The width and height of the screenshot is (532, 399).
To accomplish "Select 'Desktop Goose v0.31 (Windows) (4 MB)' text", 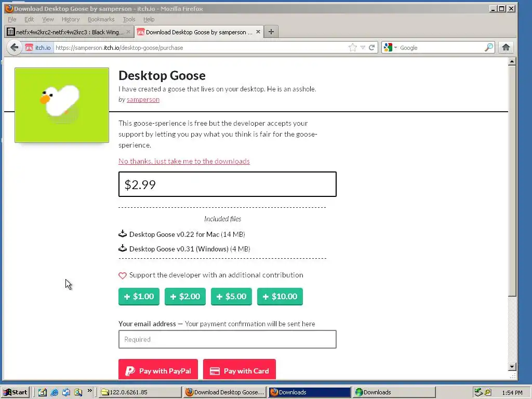I will coord(190,249).
